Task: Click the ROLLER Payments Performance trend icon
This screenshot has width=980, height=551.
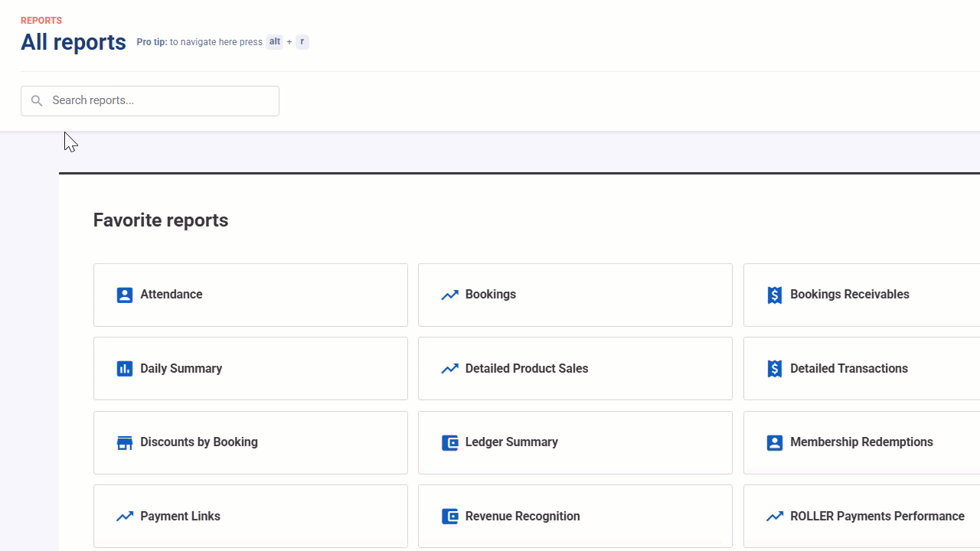Action: coord(775,517)
